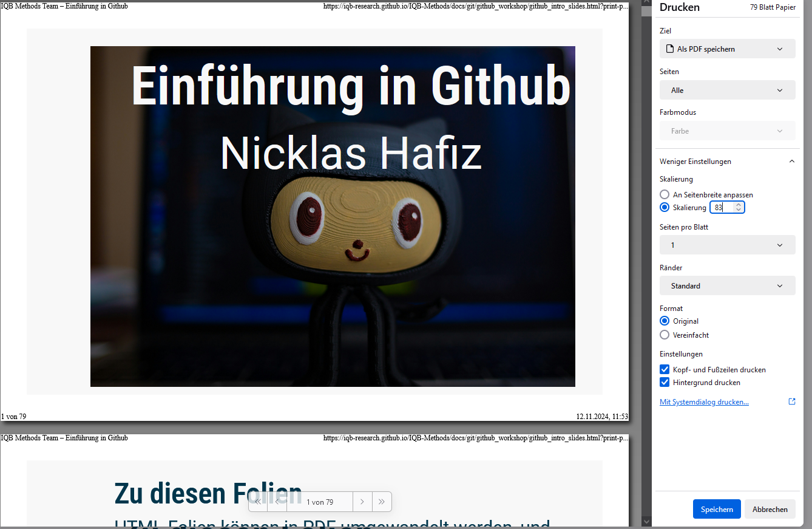This screenshot has height=529, width=812.
Task: Go to the first page in preview
Action: tap(258, 502)
